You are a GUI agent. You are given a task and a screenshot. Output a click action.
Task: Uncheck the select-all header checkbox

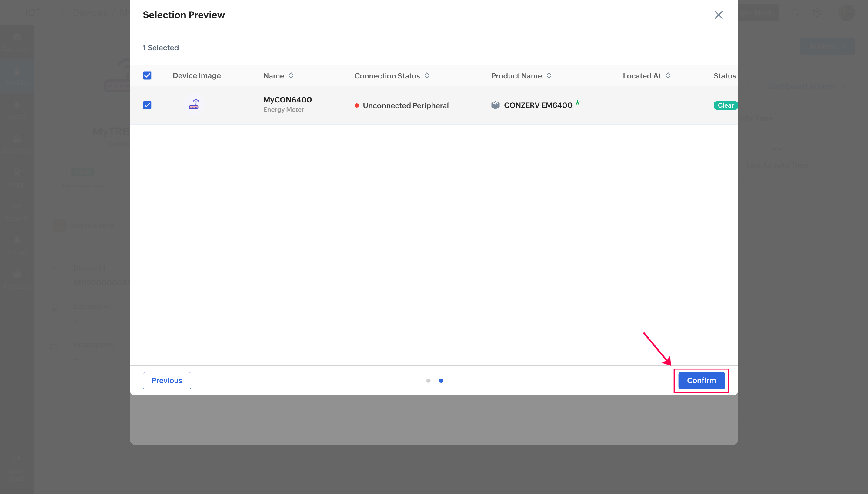pyautogui.click(x=147, y=75)
